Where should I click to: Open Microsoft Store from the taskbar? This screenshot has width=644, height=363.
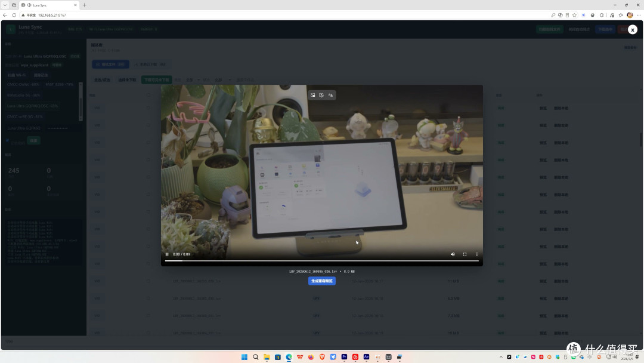278,357
